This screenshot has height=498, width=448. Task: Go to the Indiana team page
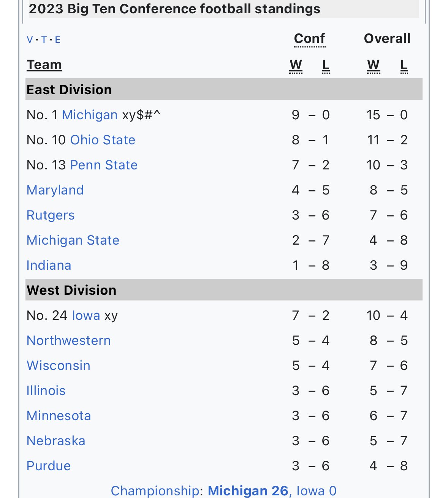[x=49, y=265]
